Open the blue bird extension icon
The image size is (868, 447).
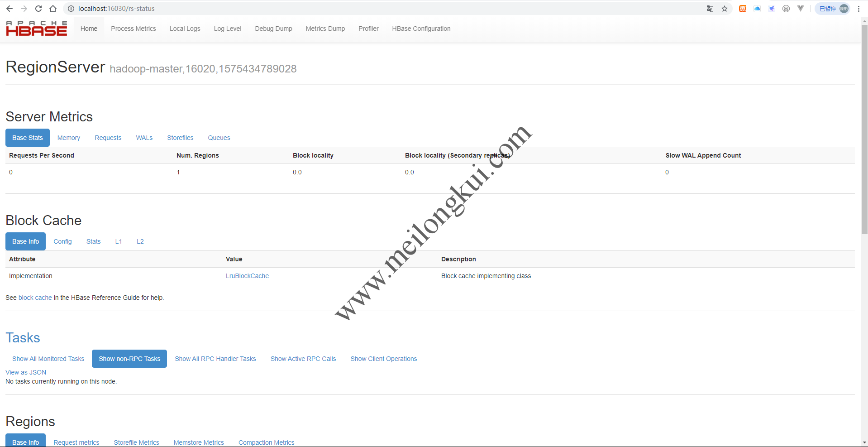tap(772, 9)
